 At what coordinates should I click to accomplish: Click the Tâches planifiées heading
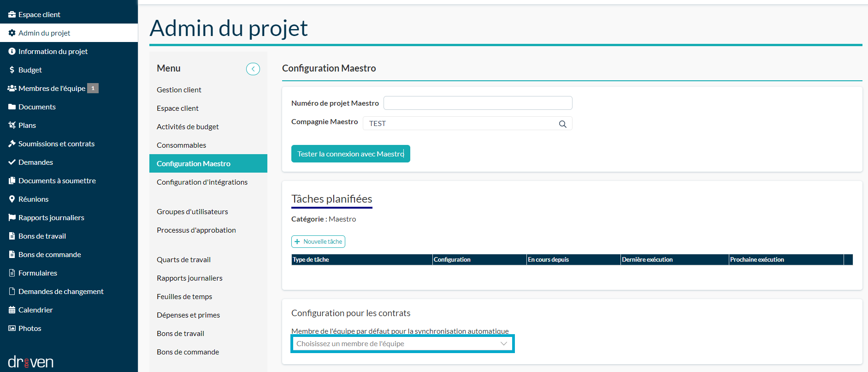coord(332,199)
